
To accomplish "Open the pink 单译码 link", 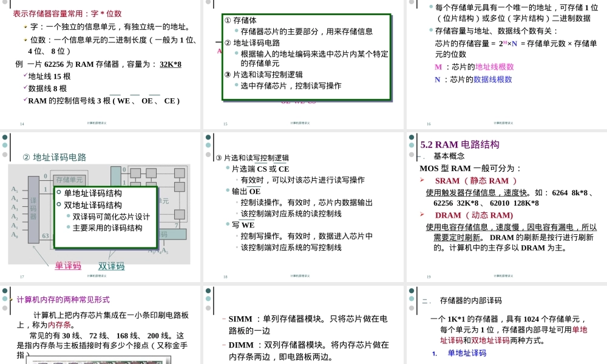I will click(x=68, y=266).
